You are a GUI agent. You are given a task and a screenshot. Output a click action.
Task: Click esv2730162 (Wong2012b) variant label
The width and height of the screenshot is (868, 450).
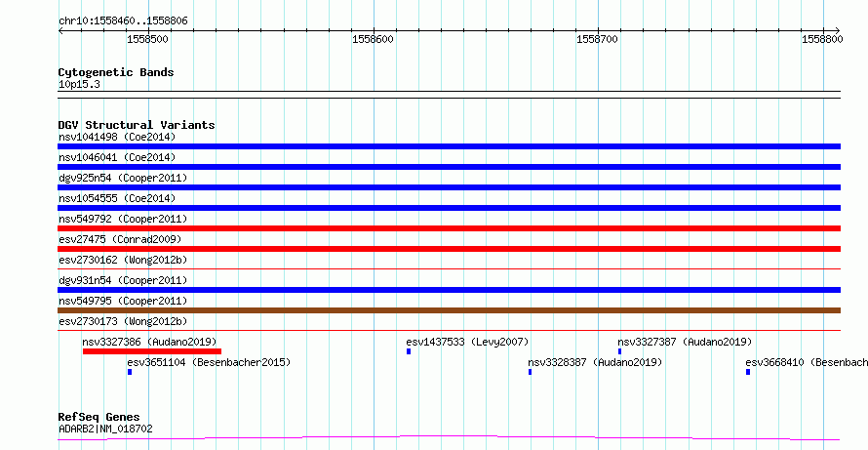pos(123,260)
